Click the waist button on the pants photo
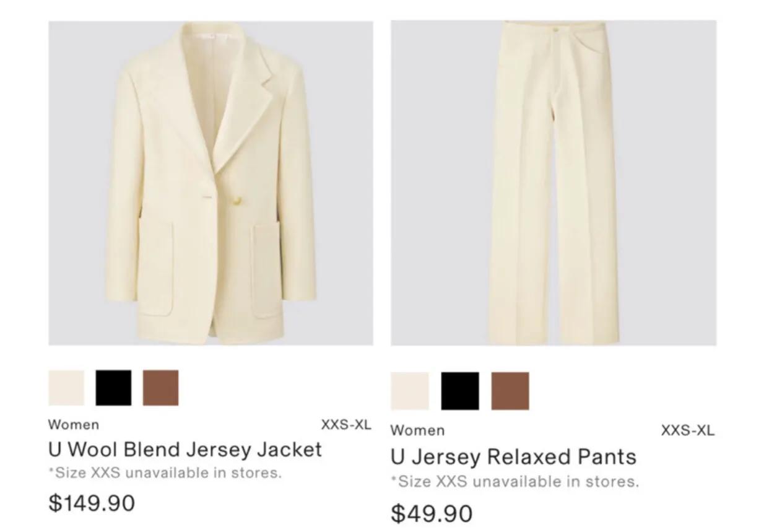769x532 pixels. tap(557, 28)
